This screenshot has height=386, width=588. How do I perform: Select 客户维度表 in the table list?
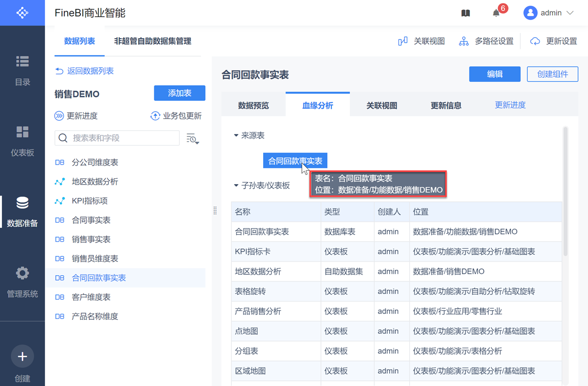coord(125,297)
